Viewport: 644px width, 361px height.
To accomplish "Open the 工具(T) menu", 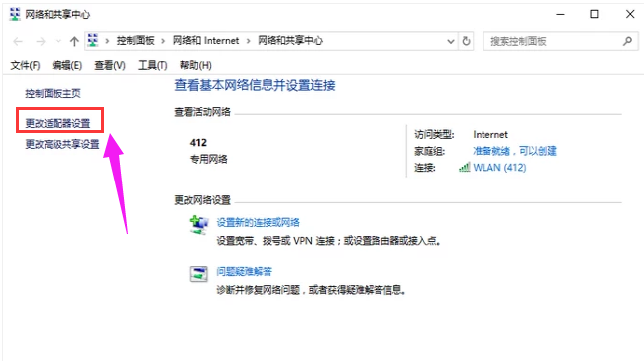I will [153, 65].
